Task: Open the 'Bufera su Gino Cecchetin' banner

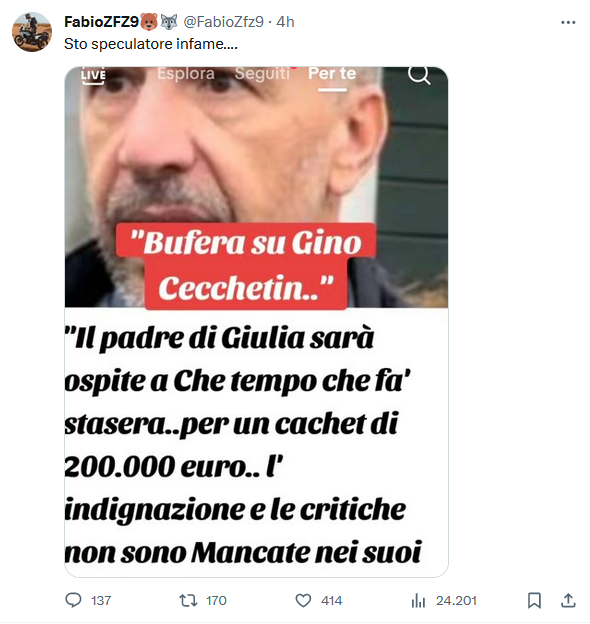Action: [x=246, y=266]
